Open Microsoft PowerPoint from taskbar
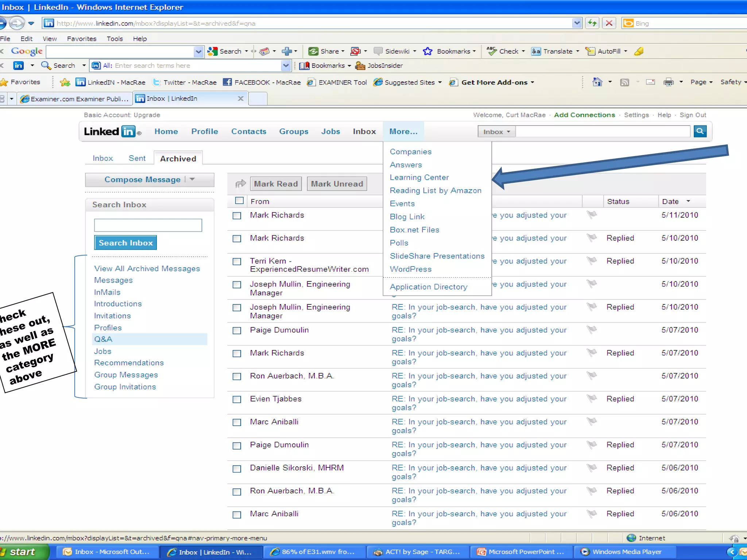747x560 pixels. point(522,552)
